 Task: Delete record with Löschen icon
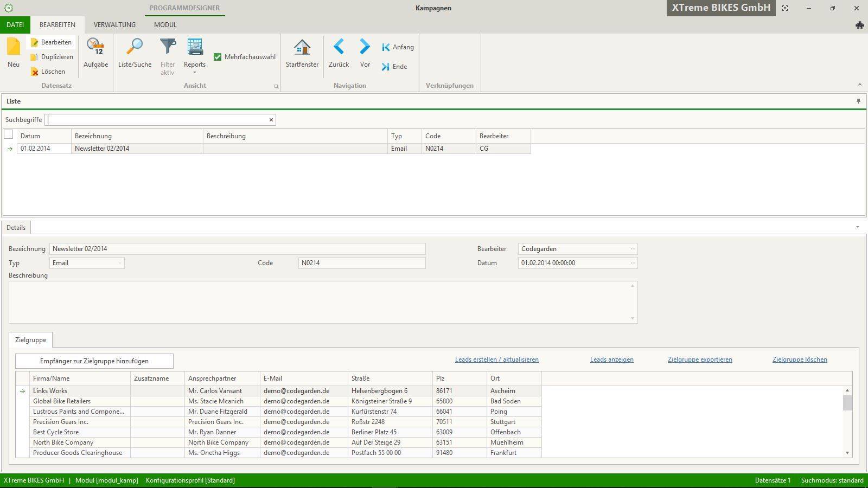point(48,72)
